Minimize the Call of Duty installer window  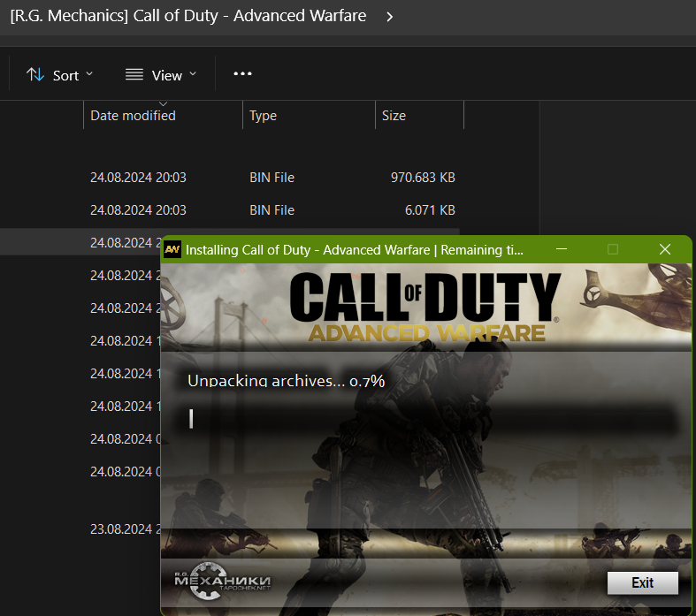(x=562, y=249)
